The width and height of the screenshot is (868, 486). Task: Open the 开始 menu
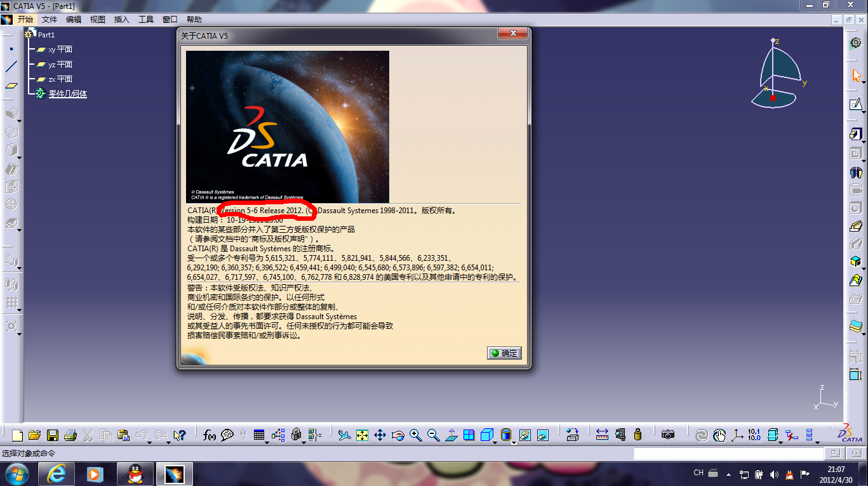(25, 20)
